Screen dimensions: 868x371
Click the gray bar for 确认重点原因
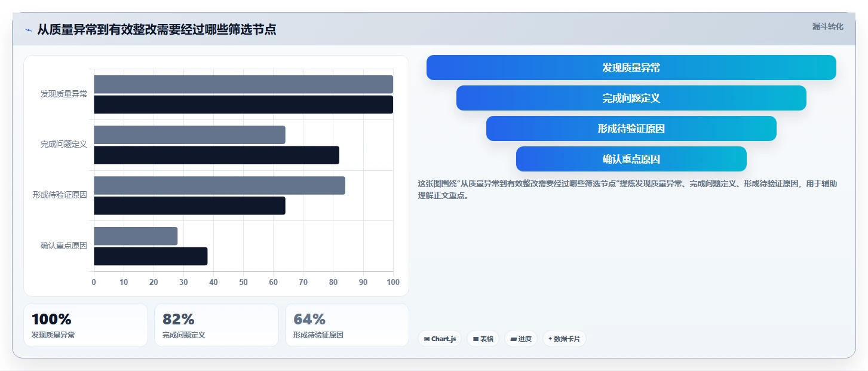point(136,236)
